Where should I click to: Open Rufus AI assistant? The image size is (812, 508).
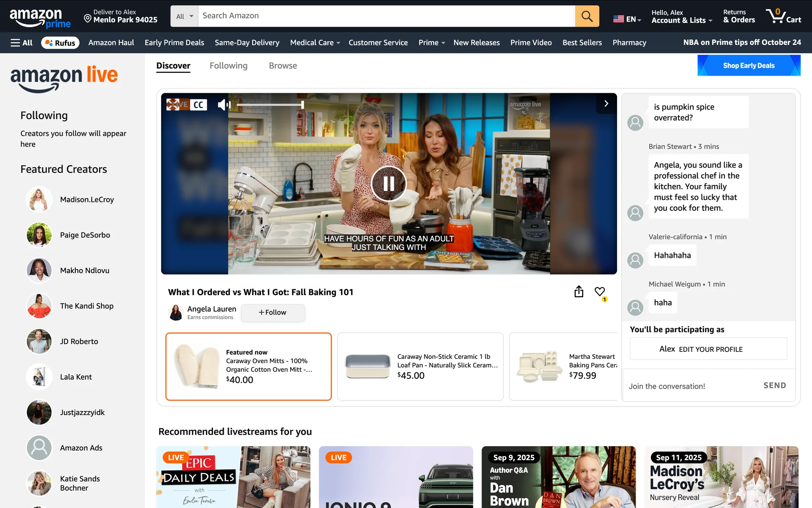click(x=60, y=43)
